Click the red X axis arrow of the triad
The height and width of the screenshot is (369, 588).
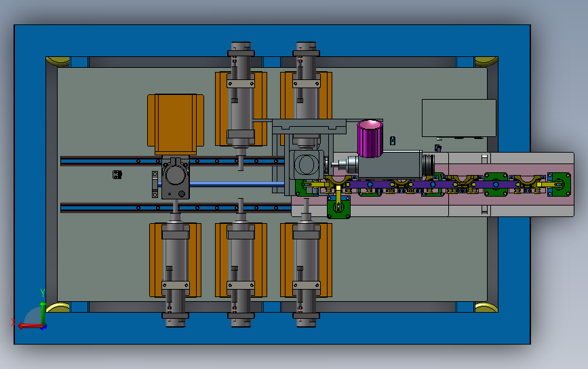(x=30, y=326)
